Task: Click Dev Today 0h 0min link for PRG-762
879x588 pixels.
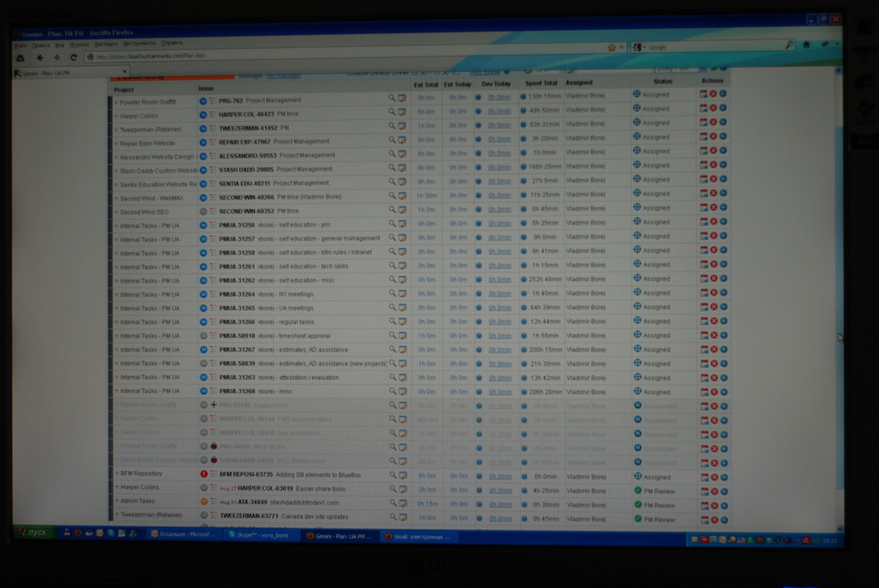Action: [x=499, y=98]
